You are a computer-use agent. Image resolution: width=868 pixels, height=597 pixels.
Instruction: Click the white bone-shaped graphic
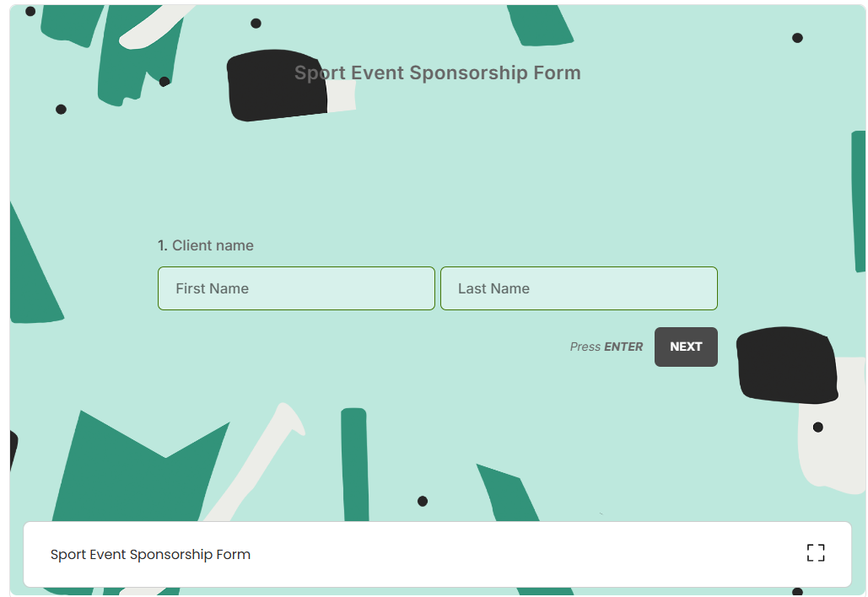point(256,462)
